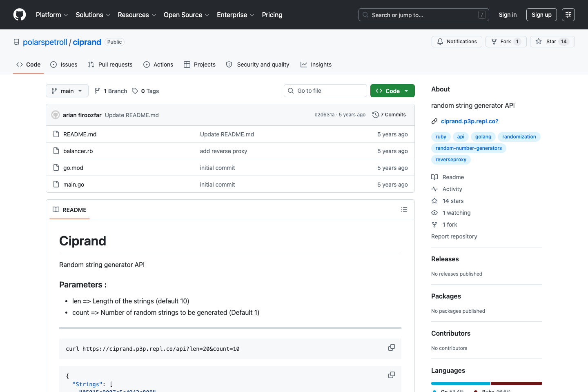Click the copy icon on the JSON output block
The image size is (588, 392).
tap(391, 374)
